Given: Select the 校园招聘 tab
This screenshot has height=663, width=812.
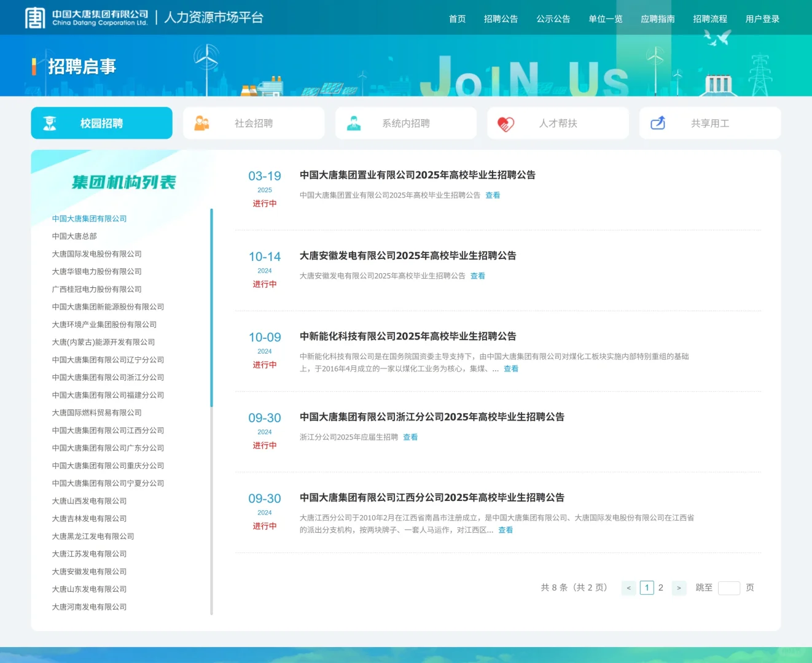Looking at the screenshot, I should tap(102, 123).
